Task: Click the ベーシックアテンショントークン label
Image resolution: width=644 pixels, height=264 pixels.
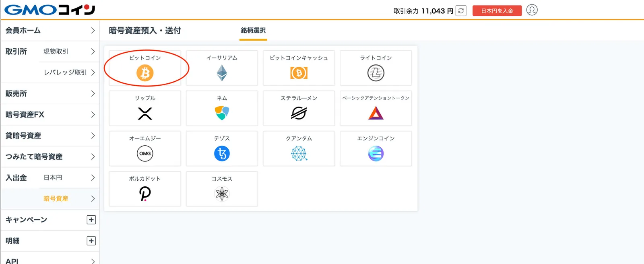Action: 376,98
